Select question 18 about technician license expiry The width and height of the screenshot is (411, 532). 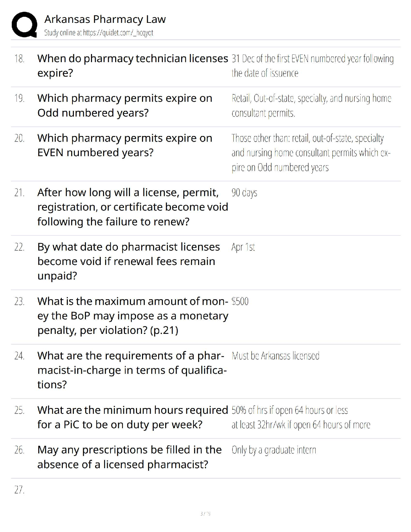coord(133,65)
